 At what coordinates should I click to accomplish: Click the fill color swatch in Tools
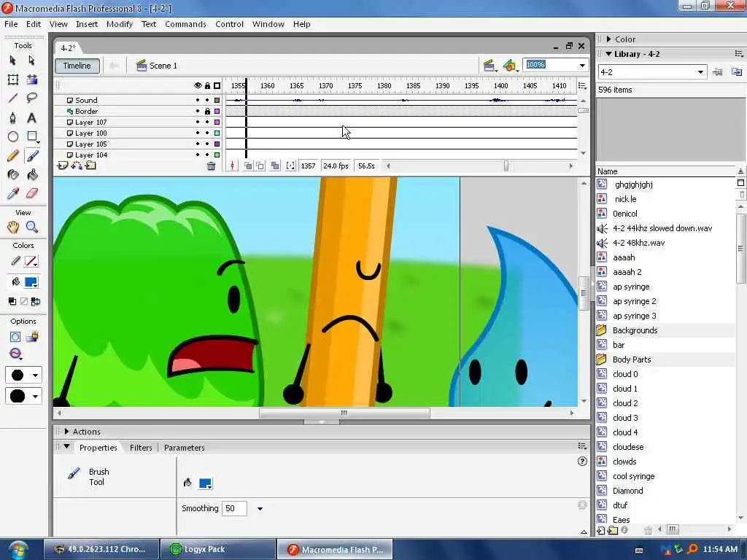point(31,282)
